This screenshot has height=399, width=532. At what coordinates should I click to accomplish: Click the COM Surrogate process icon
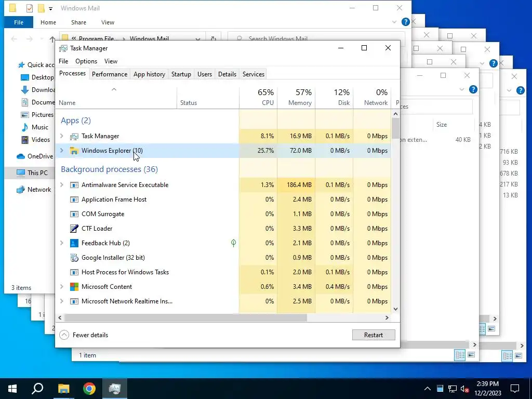(74, 214)
